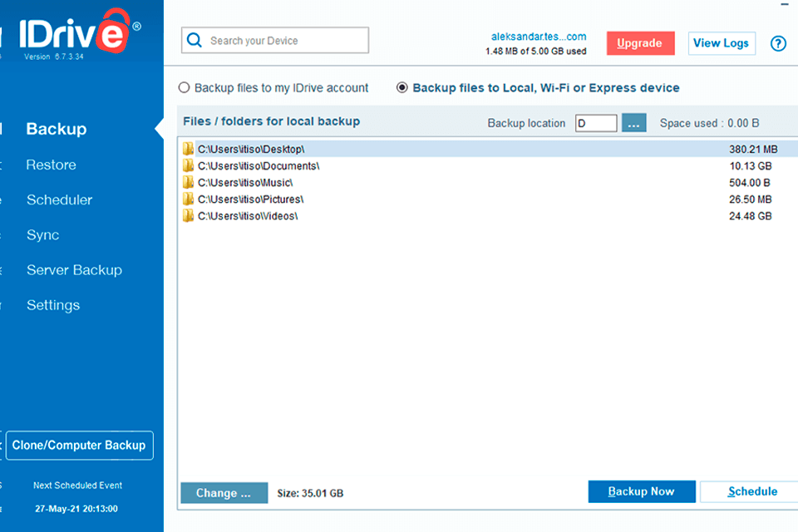Click the aleksandar.tes...com account link
This screenshot has height=532, width=798.
click(539, 37)
